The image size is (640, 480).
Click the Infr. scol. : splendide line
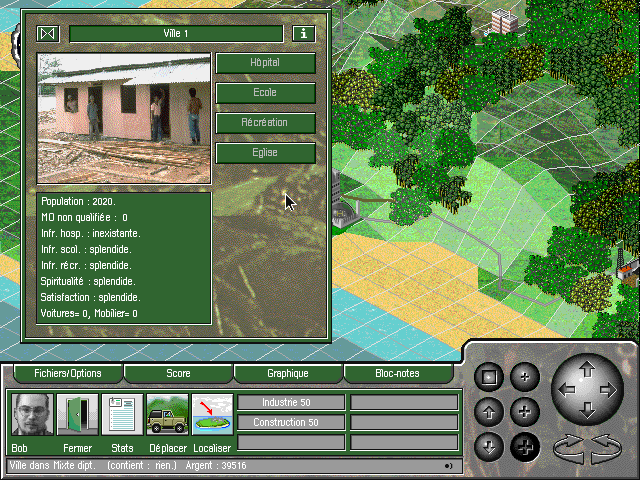point(86,249)
